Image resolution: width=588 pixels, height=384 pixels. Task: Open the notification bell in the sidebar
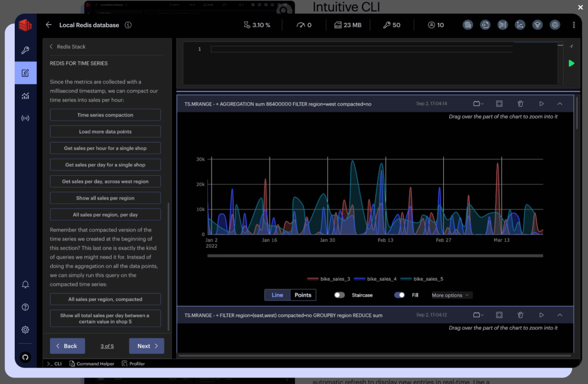click(25, 284)
